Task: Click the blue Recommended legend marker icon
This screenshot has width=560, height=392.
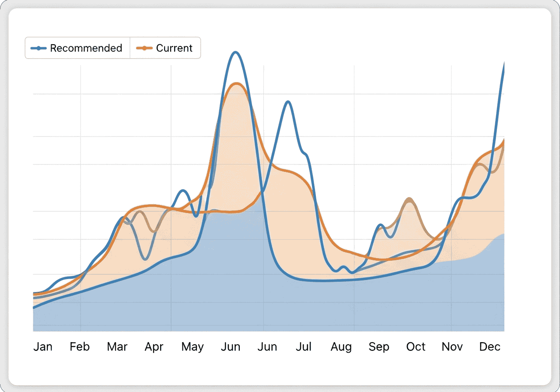Action: tap(39, 48)
